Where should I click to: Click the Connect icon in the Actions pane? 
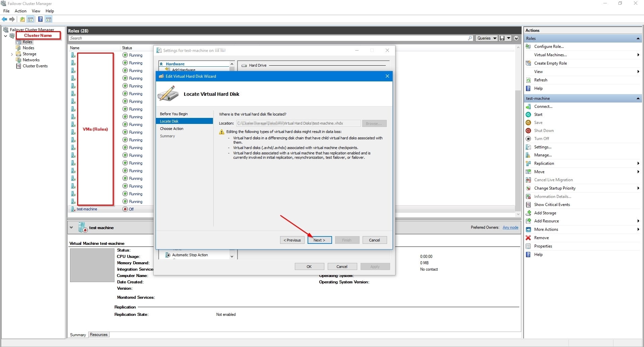coord(528,107)
